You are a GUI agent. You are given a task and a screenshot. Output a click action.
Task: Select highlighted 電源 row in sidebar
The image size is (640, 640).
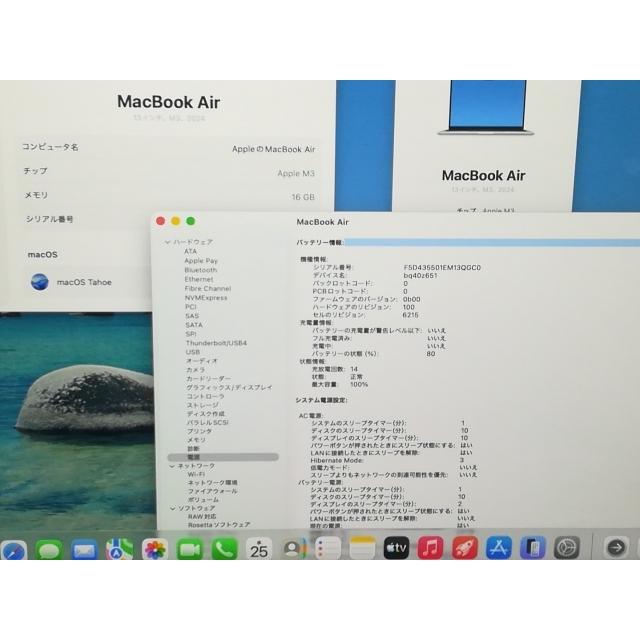click(223, 457)
